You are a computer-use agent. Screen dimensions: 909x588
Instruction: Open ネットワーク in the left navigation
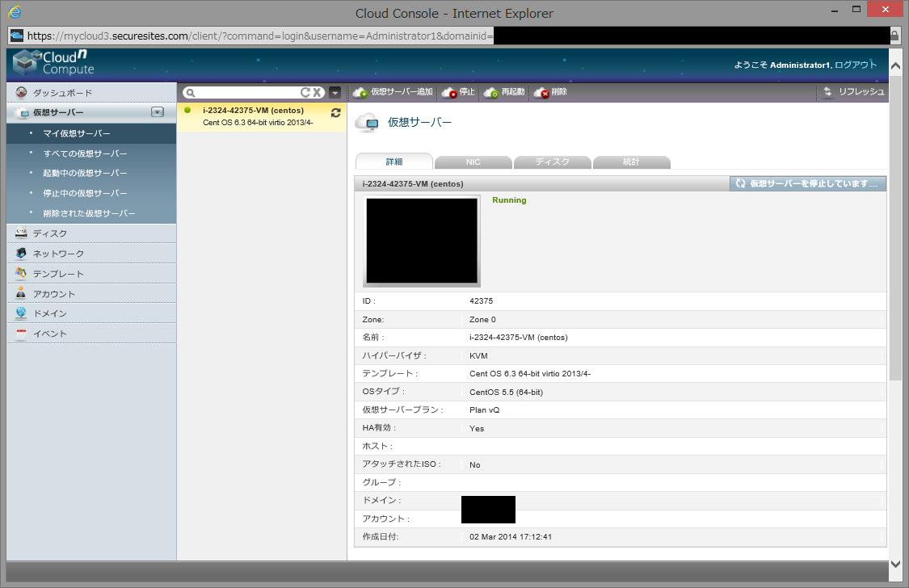pos(58,254)
